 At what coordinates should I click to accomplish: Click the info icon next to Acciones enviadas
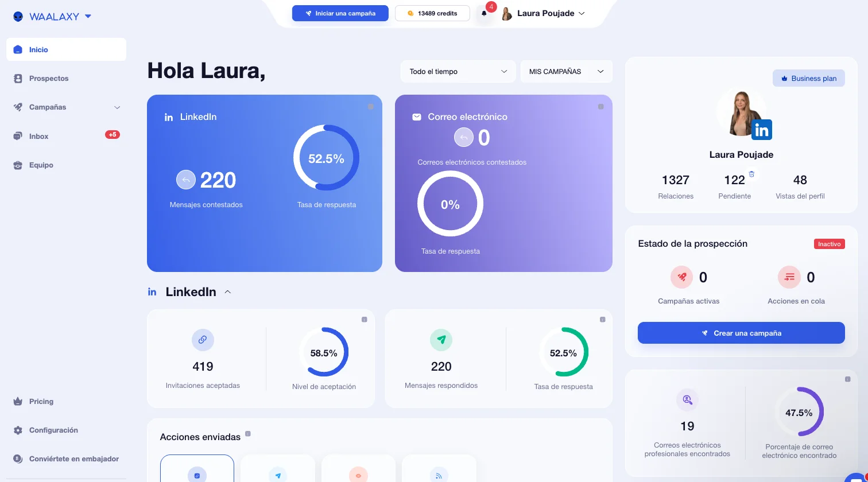click(x=248, y=434)
